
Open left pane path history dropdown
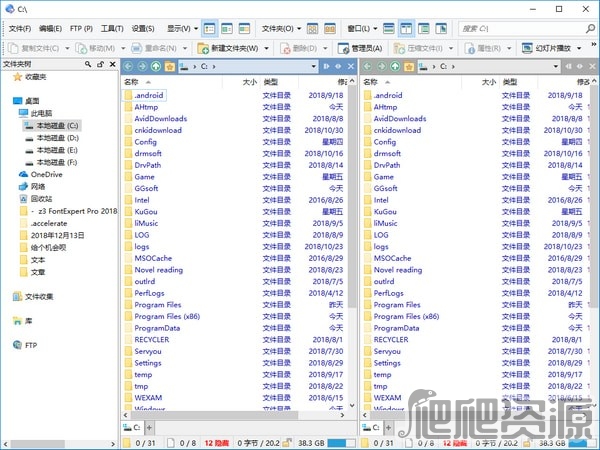[x=314, y=67]
